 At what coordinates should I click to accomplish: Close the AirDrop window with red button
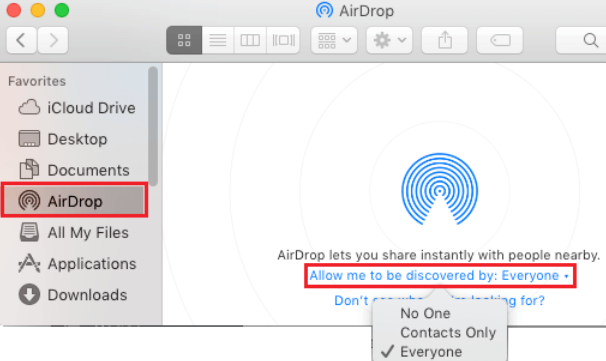click(x=14, y=10)
